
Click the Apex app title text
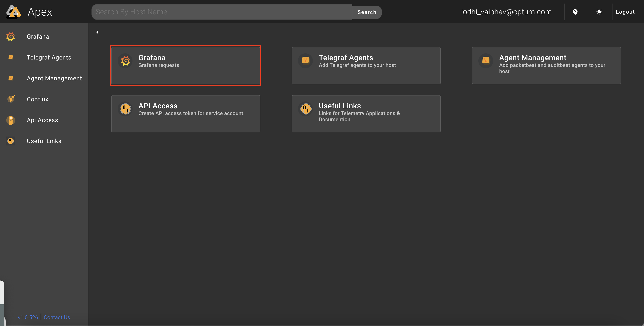point(40,12)
